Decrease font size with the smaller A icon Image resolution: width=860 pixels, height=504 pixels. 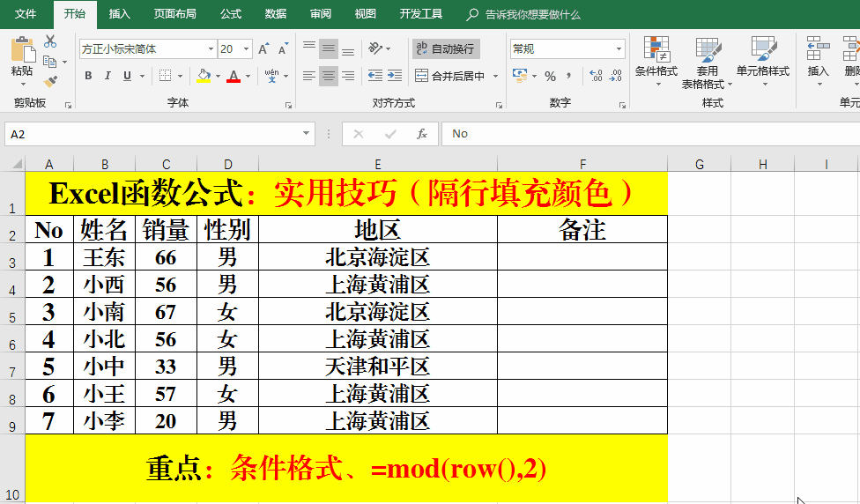[x=283, y=48]
